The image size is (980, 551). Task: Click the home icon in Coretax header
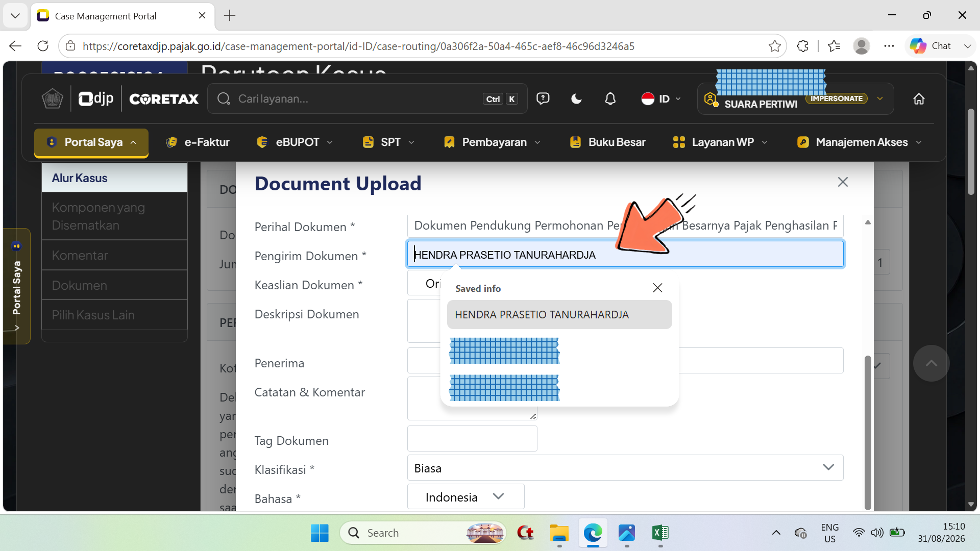tap(919, 99)
